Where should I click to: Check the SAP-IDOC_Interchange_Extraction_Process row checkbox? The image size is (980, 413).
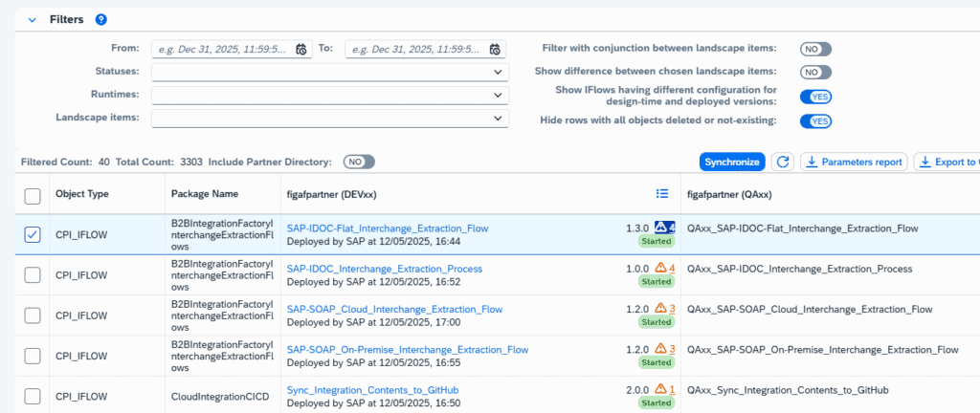[x=32, y=274]
